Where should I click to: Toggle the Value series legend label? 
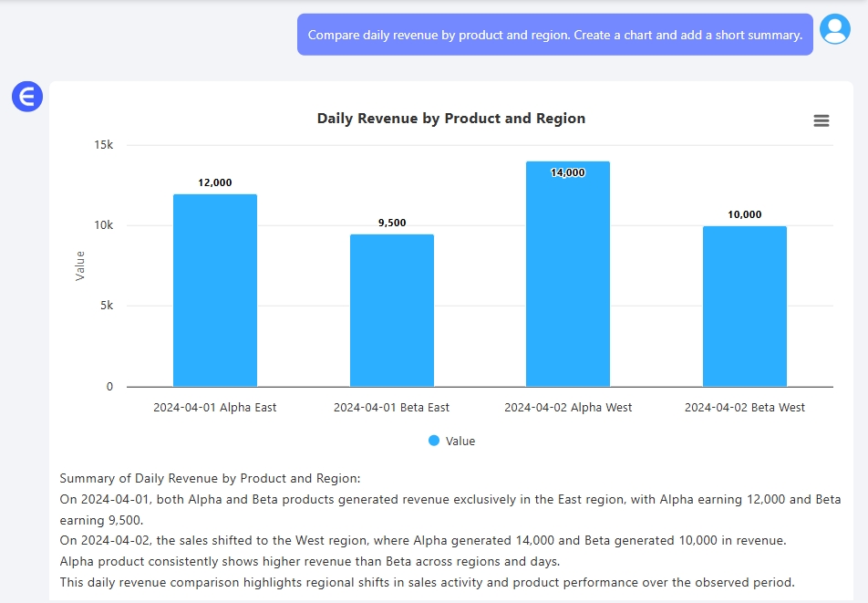pos(460,441)
